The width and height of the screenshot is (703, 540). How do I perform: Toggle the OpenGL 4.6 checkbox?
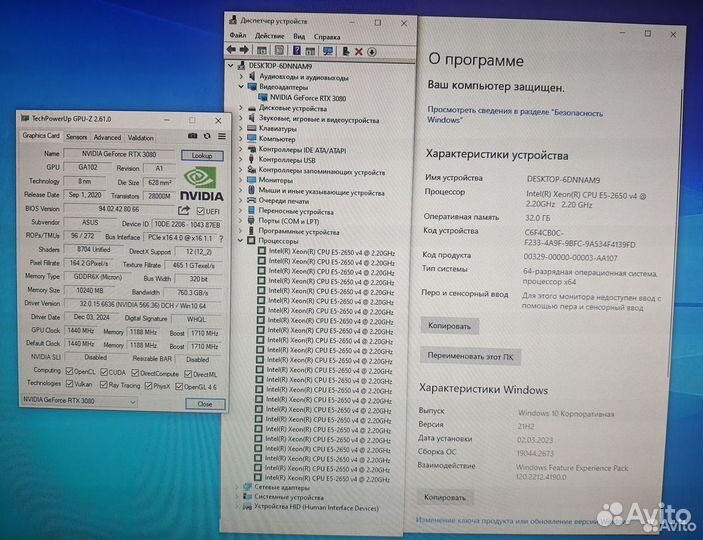(x=179, y=386)
